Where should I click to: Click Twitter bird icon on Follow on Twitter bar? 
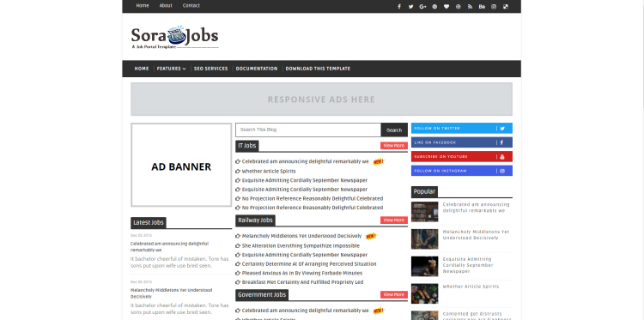[502, 129]
